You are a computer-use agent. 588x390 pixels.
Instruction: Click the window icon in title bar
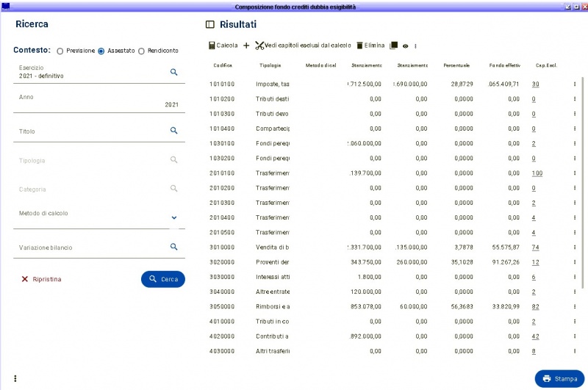pyautogui.click(x=6, y=7)
